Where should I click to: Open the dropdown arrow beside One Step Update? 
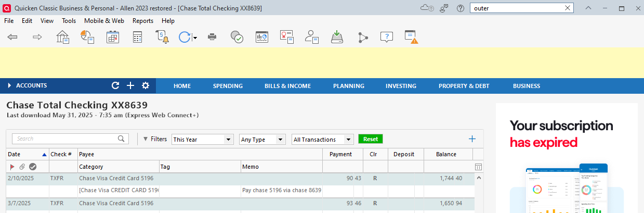tap(195, 37)
